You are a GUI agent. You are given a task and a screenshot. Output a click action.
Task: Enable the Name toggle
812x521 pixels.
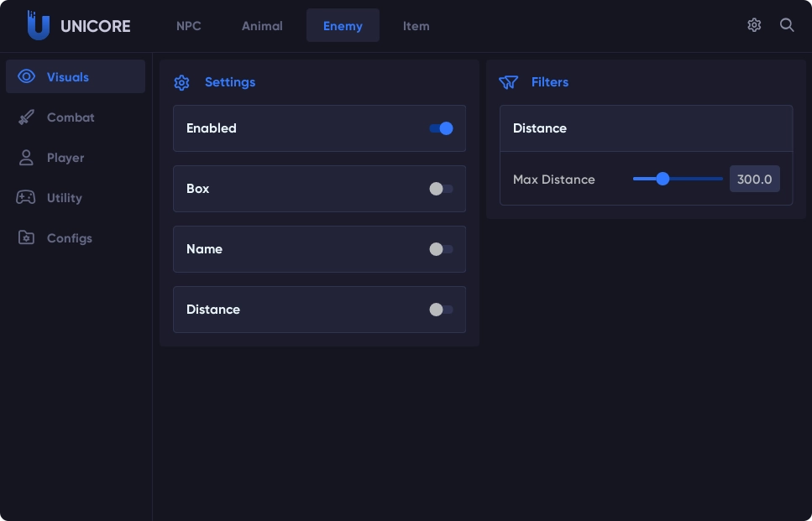[x=441, y=249]
